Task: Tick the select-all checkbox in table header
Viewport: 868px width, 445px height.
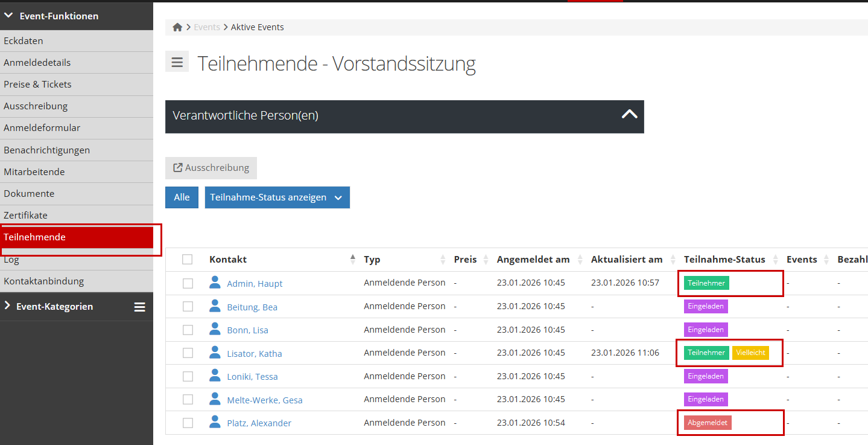Action: (188, 259)
